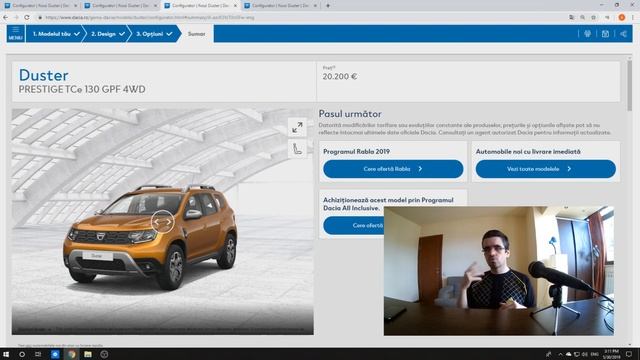Click the Pasul următor heading
The width and height of the screenshot is (640, 360).
pos(350,114)
